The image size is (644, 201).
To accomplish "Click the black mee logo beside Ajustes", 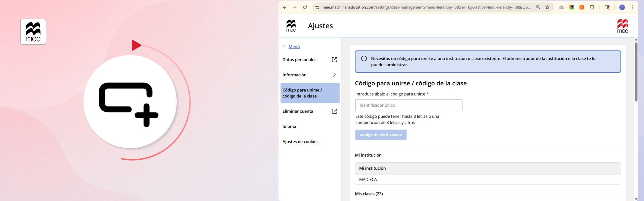I will coord(291,26).
